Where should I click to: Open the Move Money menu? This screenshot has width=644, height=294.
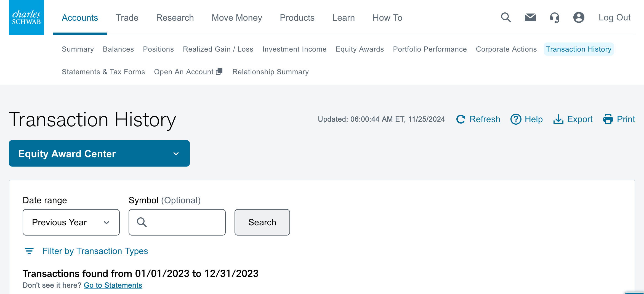(x=237, y=18)
